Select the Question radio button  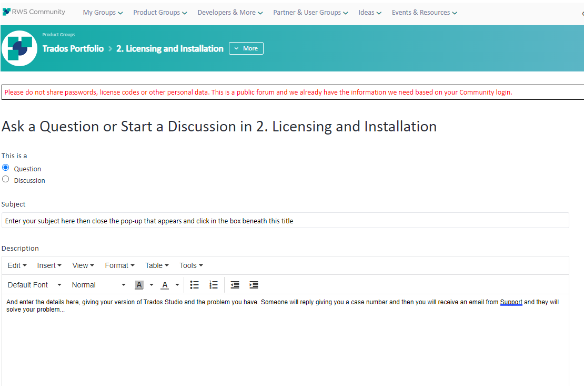point(5,167)
